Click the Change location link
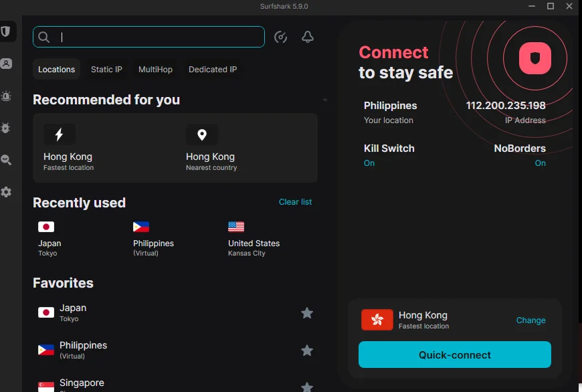The image size is (582, 392). pos(530,320)
